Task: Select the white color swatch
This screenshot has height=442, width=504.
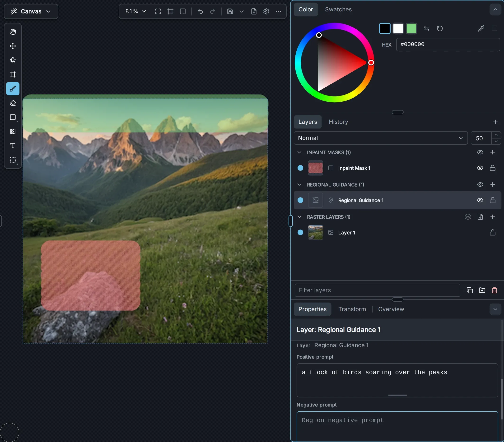Action: tap(398, 29)
